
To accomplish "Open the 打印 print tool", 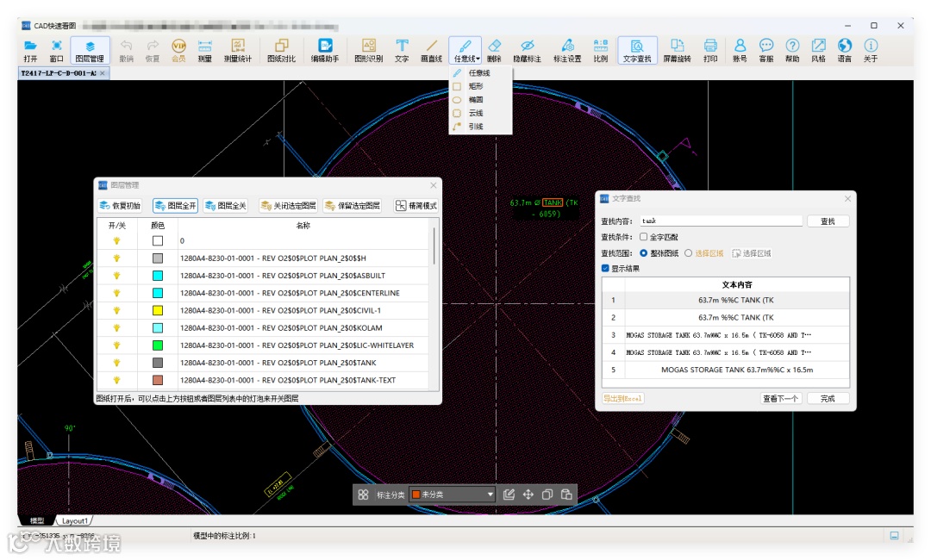I will point(709,50).
